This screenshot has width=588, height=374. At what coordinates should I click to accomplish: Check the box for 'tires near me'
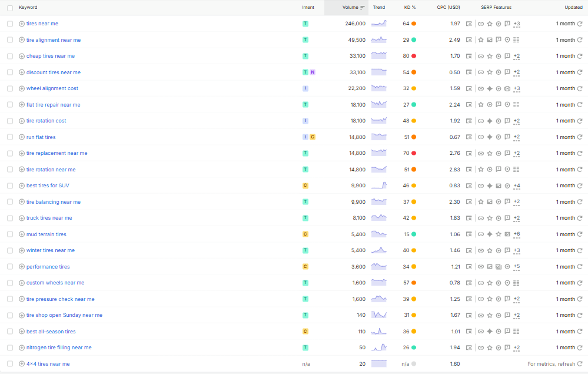[x=10, y=24]
